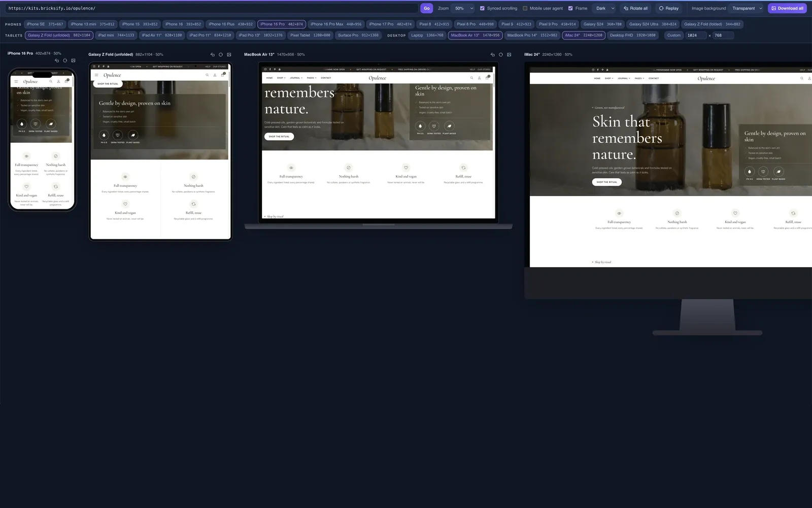Uncheck the Frame checkbox
Viewport: 812px width, 508px height.
[570, 8]
